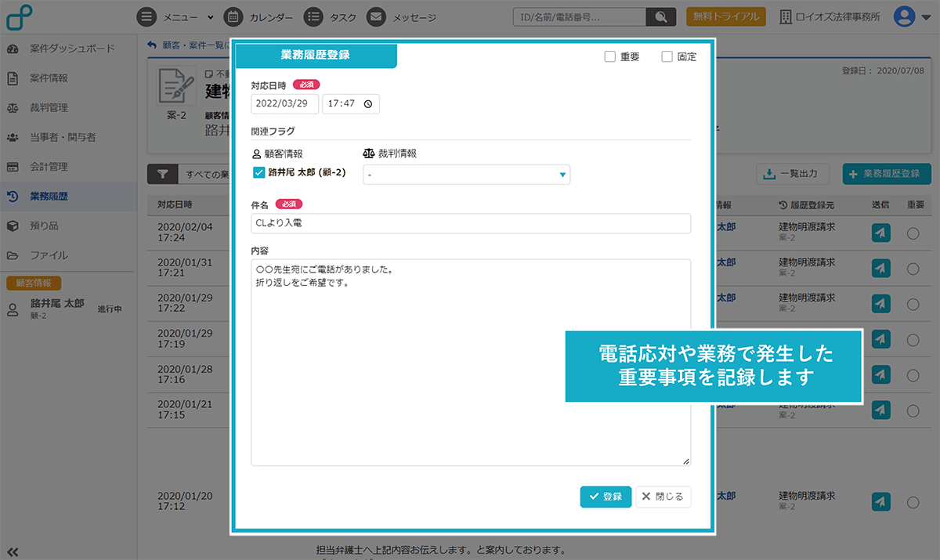Click the 業務履歴 history clock icon

(x=13, y=197)
